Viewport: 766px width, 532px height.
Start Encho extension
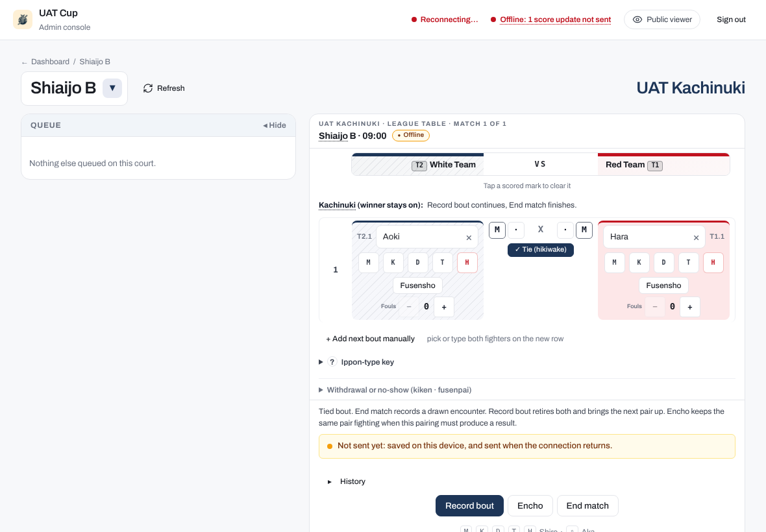530,505
